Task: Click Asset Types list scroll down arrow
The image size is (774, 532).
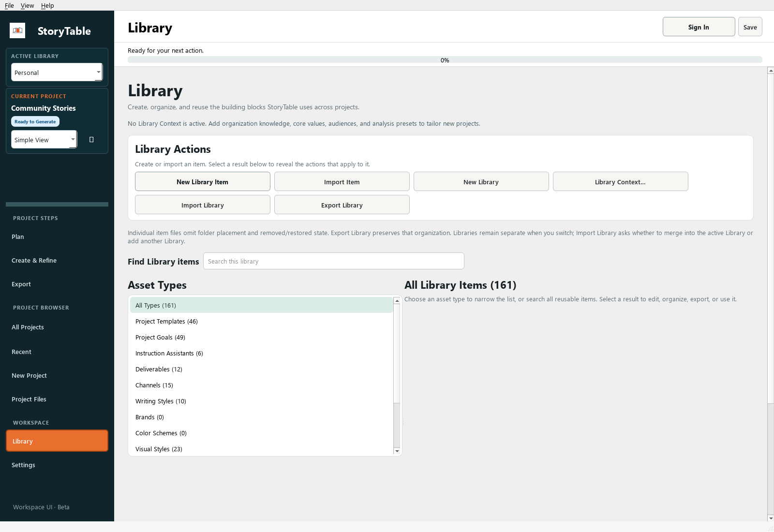Action: click(x=397, y=451)
